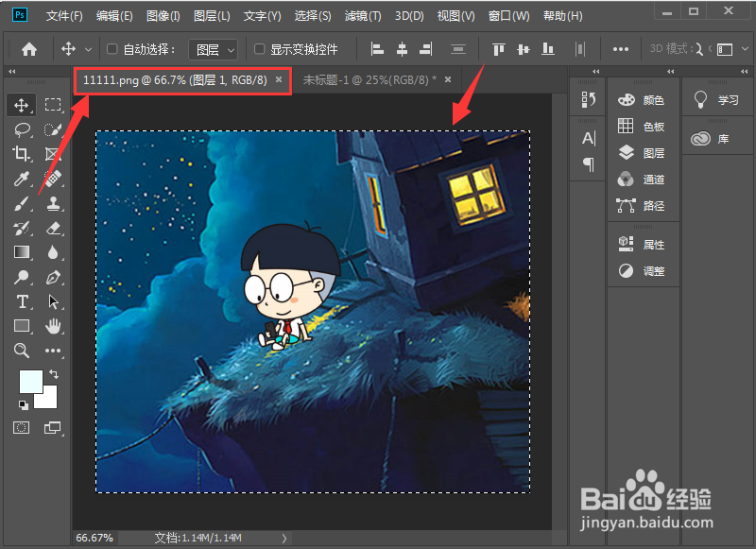Open the 图像(I) menu

click(x=163, y=16)
